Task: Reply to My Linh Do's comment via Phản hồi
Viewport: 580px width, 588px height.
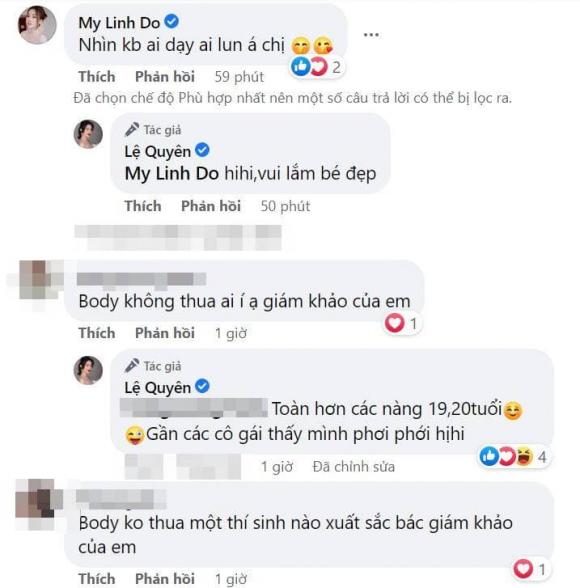Action: point(165,77)
